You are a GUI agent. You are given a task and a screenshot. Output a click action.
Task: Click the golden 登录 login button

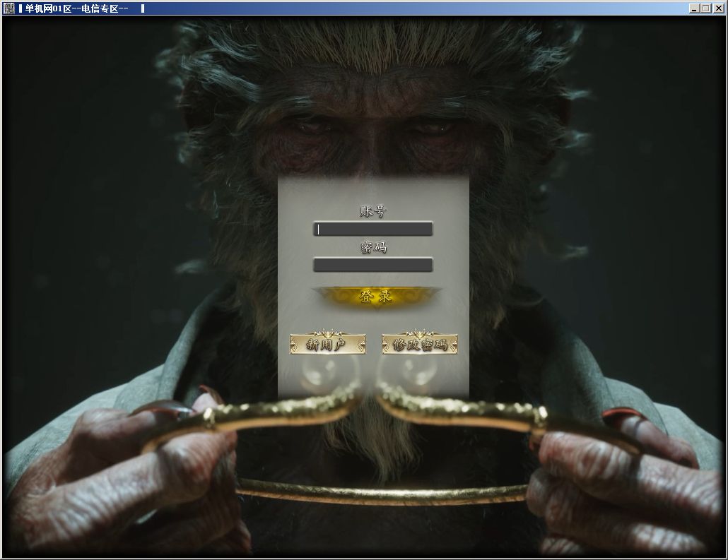point(375,297)
